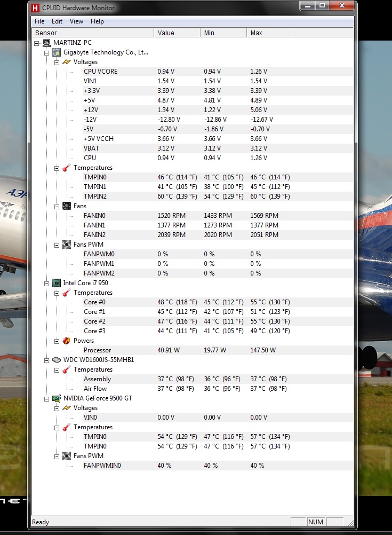The height and width of the screenshot is (535, 392).
Task: Select the Processor power row
Action: [x=218, y=350]
